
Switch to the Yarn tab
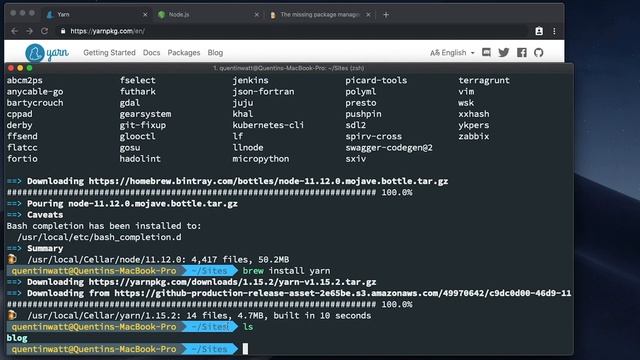97,15
